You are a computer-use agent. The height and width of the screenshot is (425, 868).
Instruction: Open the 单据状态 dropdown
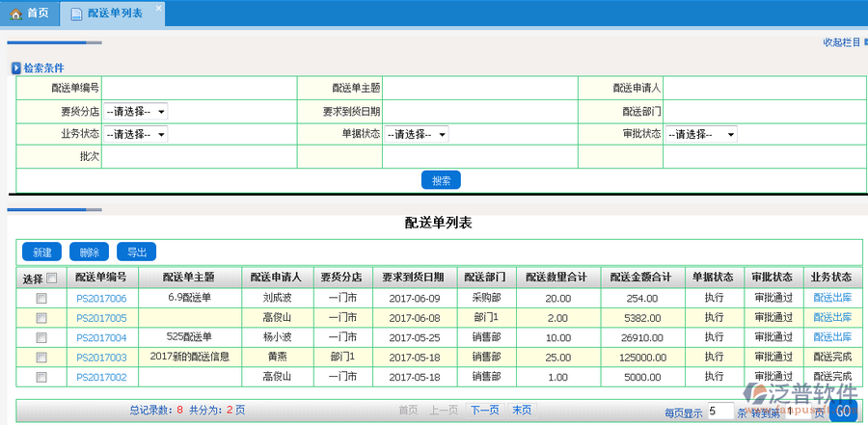417,134
